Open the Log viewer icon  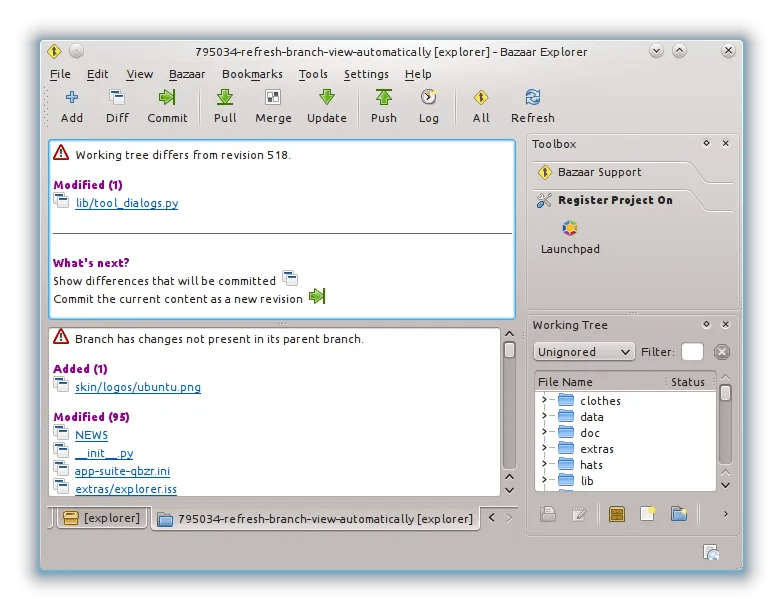tap(428, 97)
